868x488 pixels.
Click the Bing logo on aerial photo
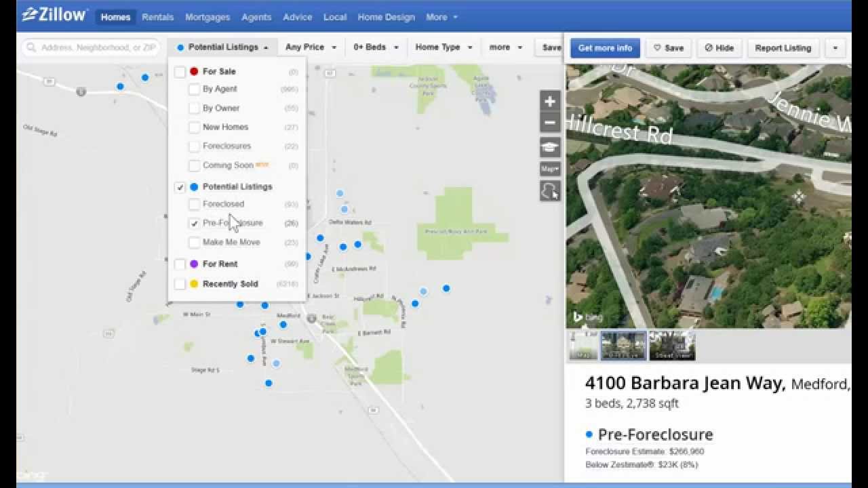tap(587, 317)
